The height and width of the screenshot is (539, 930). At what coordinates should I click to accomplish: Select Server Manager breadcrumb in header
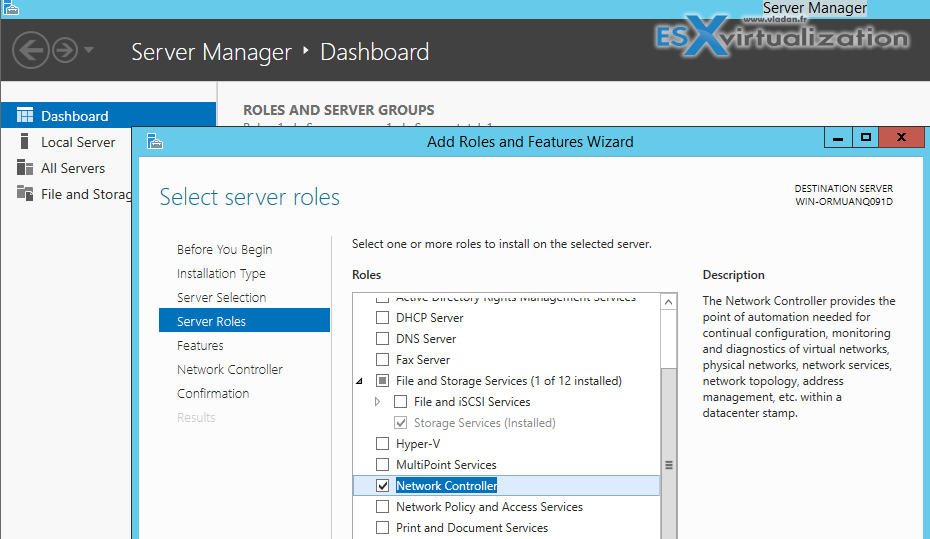(x=211, y=52)
